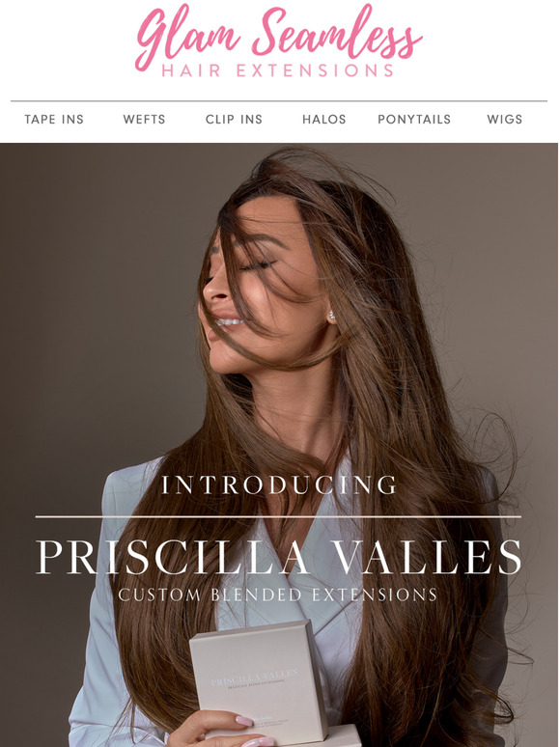The height and width of the screenshot is (747, 560).
Task: Click the gray divider below the logo
Action: click(x=279, y=101)
